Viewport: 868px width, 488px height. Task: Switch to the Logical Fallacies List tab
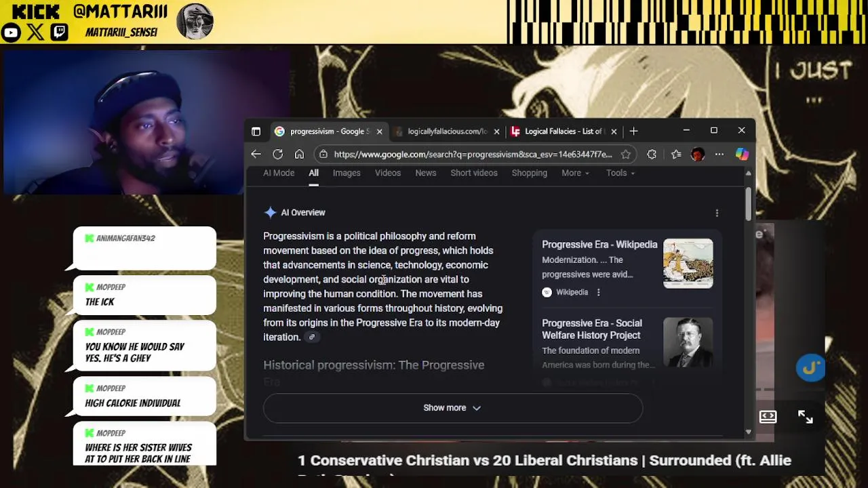(563, 131)
